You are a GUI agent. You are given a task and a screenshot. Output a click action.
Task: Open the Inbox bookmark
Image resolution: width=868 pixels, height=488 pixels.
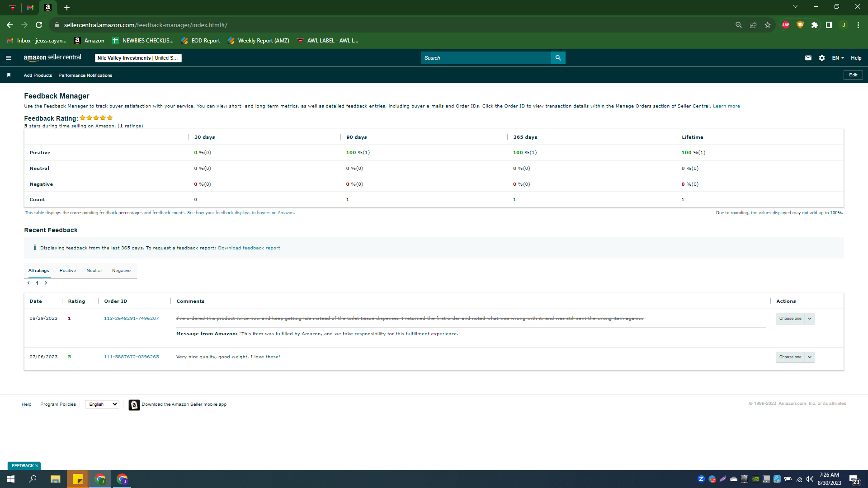pos(36,41)
